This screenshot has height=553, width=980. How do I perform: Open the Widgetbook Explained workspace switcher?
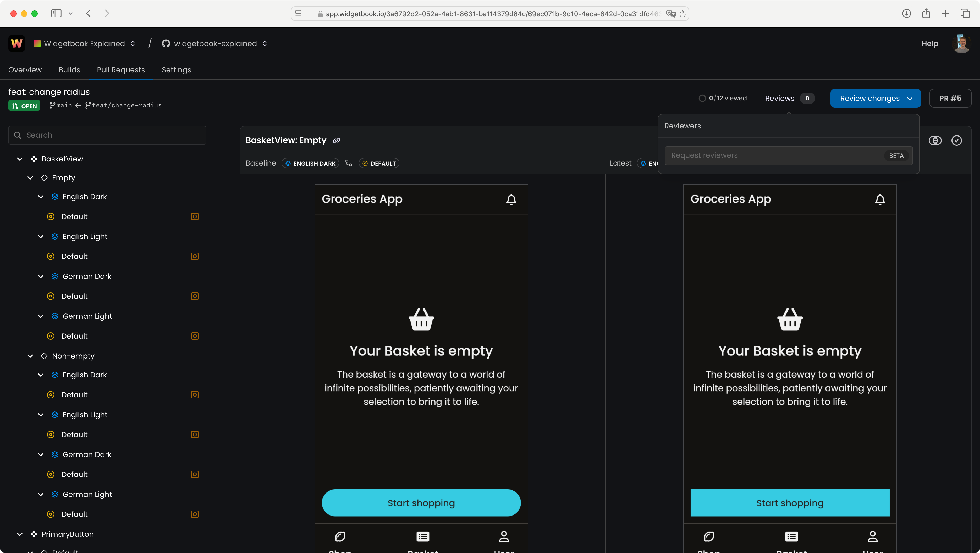(84, 44)
